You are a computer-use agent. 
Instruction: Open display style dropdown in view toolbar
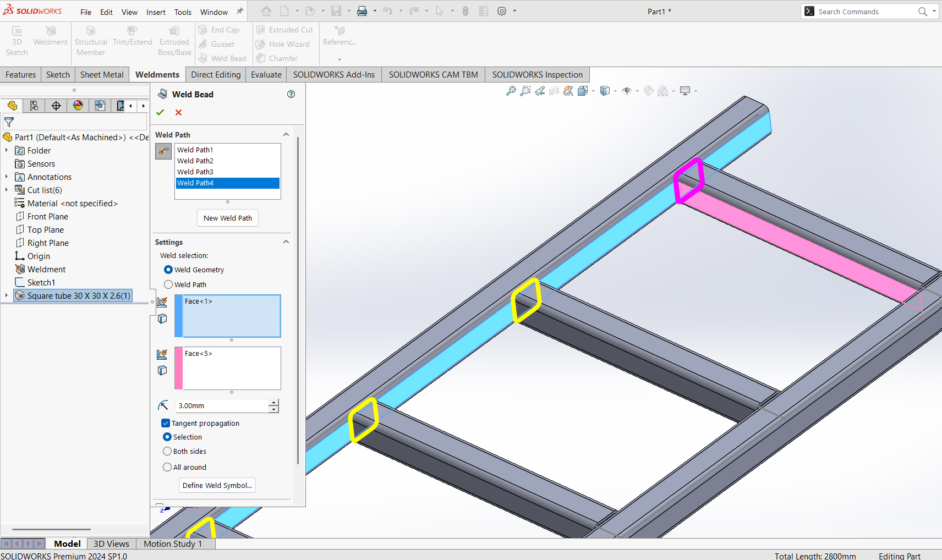(615, 91)
